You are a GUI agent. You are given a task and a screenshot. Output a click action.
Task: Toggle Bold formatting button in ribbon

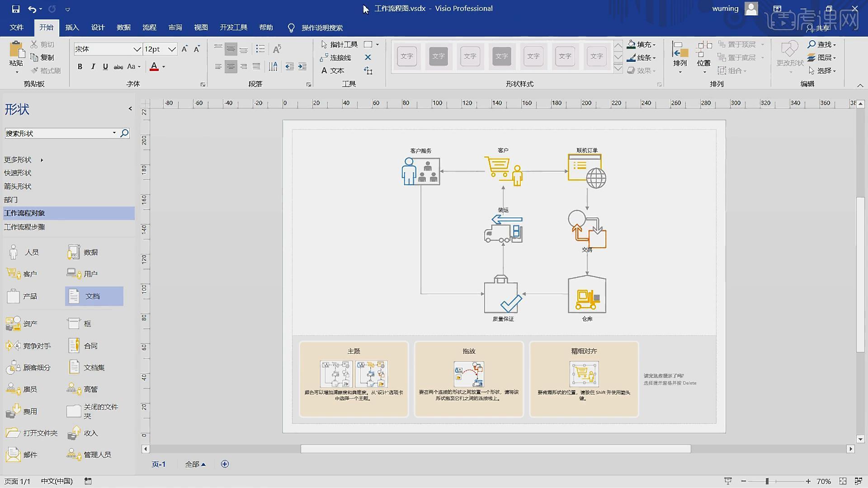pos(80,66)
